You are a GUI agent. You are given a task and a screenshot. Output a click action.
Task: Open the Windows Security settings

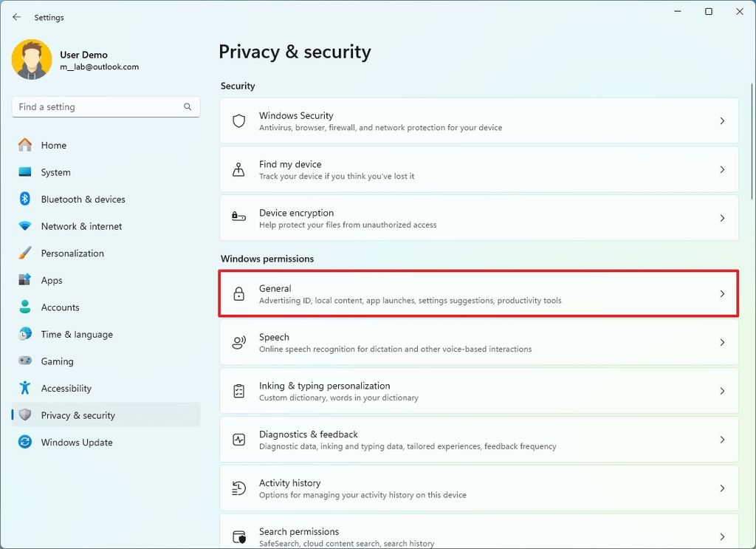pyautogui.click(x=478, y=120)
